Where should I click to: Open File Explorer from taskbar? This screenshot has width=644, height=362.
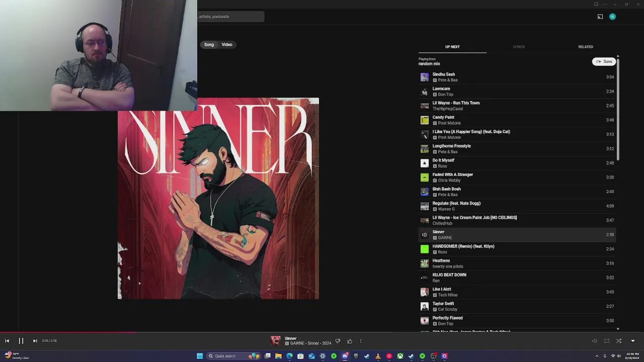pyautogui.click(x=278, y=356)
